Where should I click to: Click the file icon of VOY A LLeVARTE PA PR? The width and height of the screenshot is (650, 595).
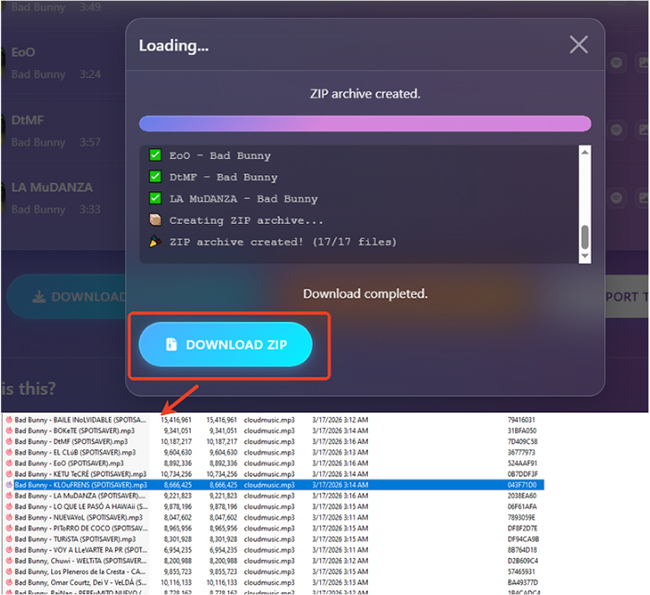[x=9, y=550]
